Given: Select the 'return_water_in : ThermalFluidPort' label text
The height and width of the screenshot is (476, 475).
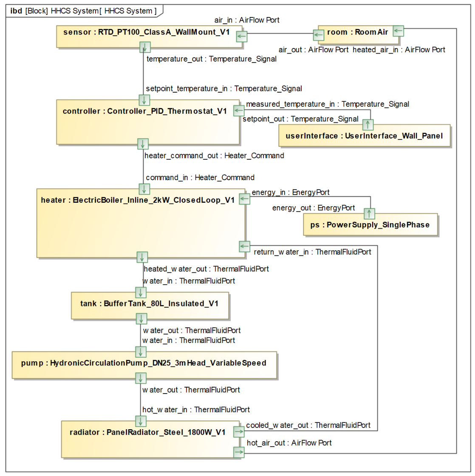Looking at the screenshot, I should tap(312, 252).
